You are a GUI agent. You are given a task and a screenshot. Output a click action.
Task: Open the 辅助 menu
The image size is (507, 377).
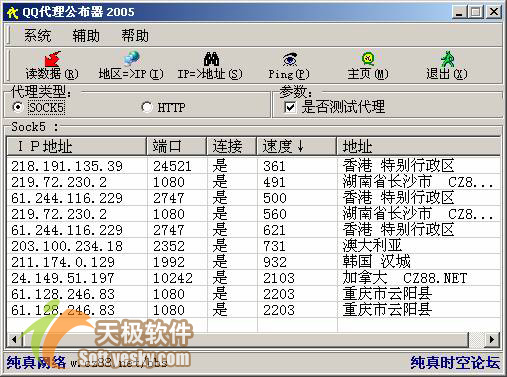point(86,35)
